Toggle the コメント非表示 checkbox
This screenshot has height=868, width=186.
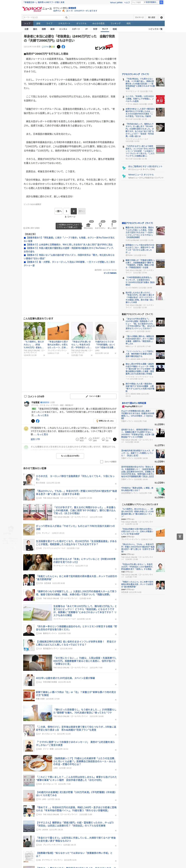coord(102,462)
